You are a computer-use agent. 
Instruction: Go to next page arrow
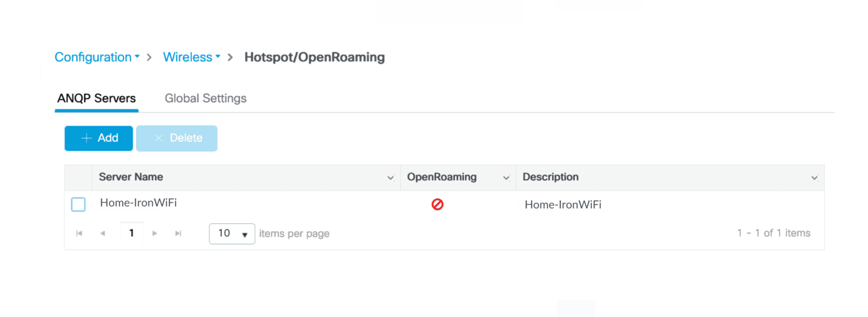155,233
